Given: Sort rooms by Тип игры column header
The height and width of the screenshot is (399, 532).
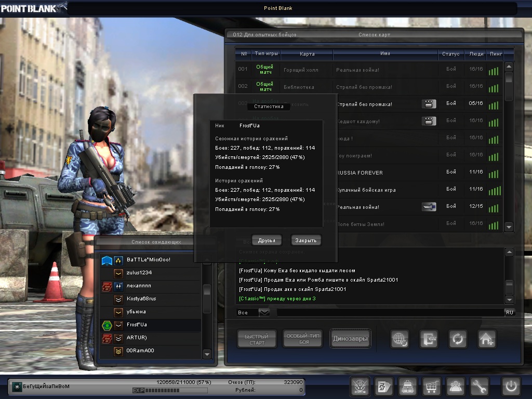Looking at the screenshot, I should pyautogui.click(x=266, y=54).
